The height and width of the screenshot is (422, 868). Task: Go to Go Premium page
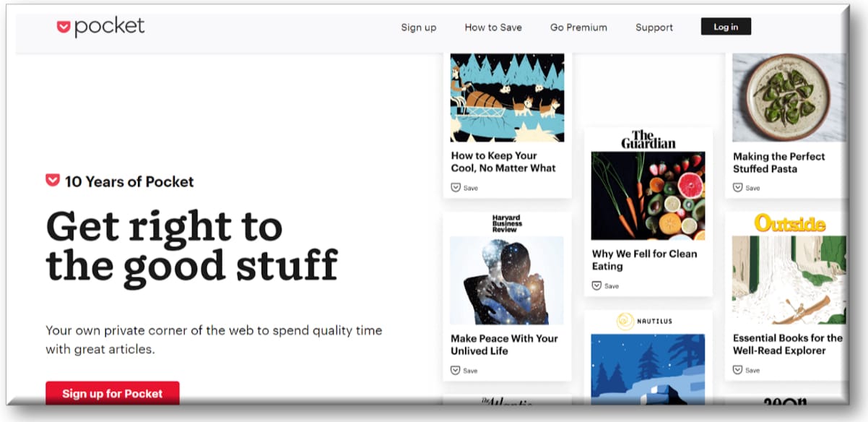[x=578, y=27]
